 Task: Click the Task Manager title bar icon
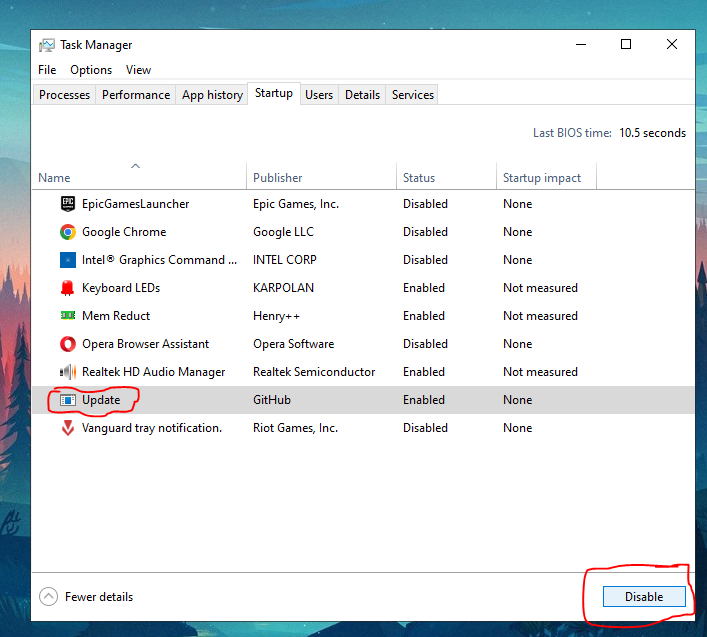[x=47, y=45]
